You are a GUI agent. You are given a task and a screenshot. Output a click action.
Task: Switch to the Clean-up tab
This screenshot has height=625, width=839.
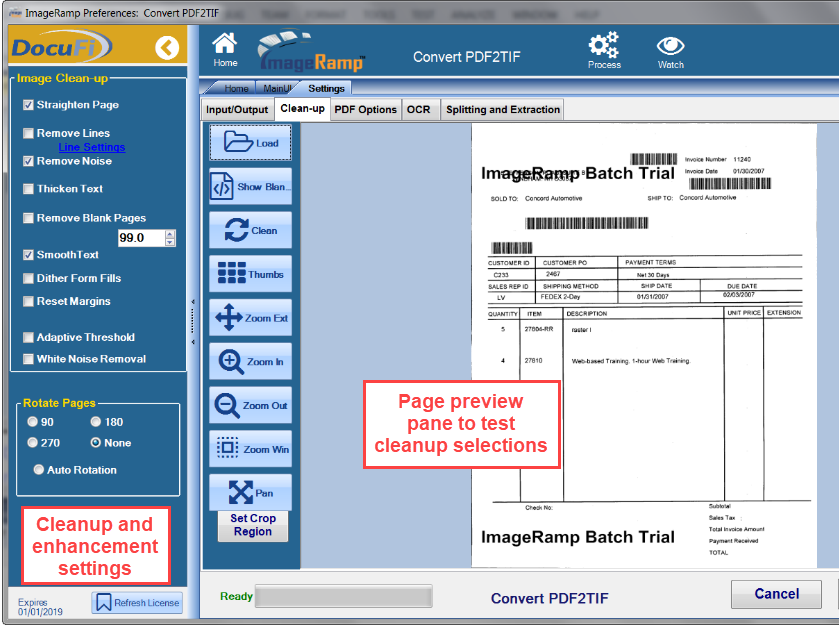click(302, 109)
